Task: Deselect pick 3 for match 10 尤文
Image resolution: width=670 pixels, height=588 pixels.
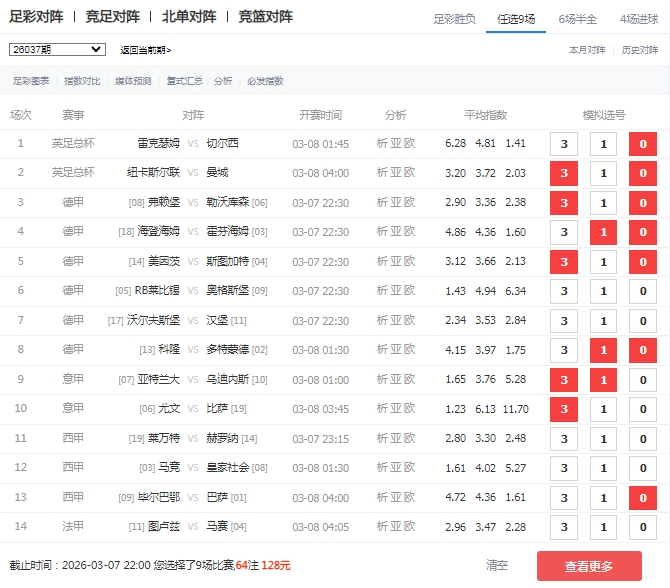Action: (x=564, y=410)
